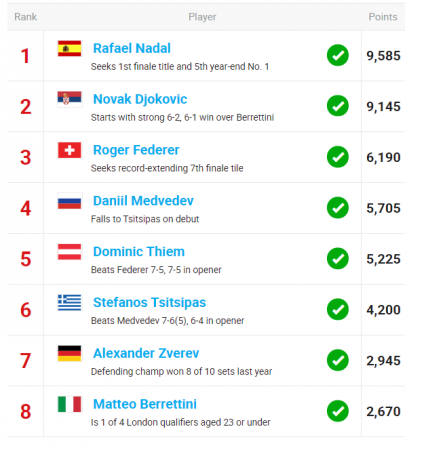This screenshot has height=450, width=426.
Task: Click the Rank column header
Action: click(x=26, y=17)
